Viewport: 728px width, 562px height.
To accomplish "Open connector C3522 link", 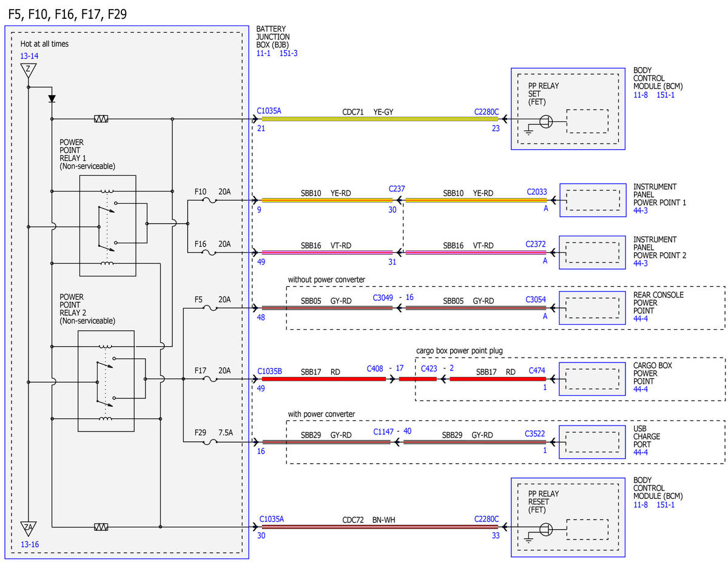I will coord(536,433).
